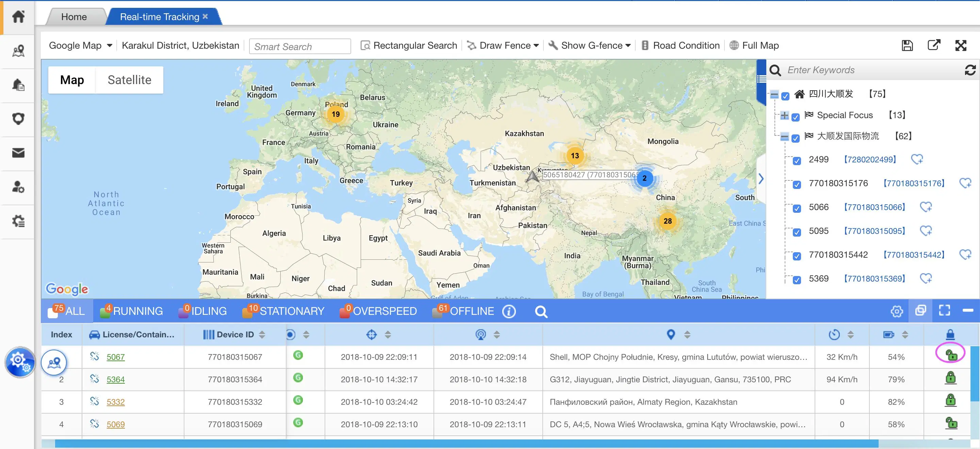Click the map cluster marker 28
980x449 pixels.
point(668,221)
